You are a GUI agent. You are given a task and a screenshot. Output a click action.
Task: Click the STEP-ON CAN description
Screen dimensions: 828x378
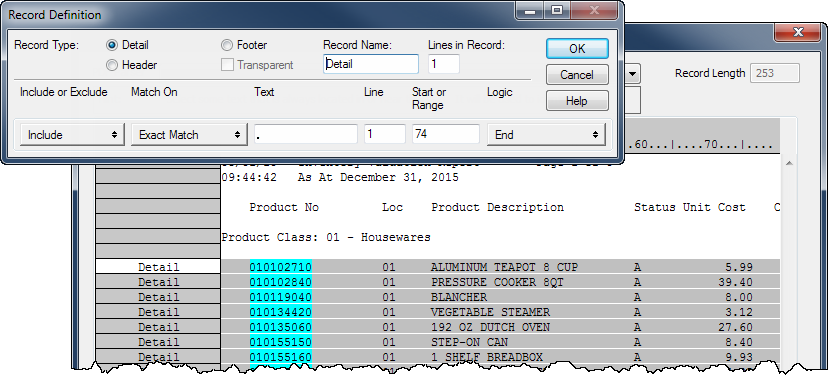[x=469, y=342]
